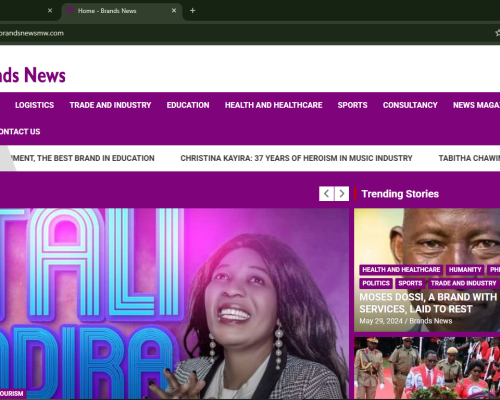The width and height of the screenshot is (500, 400).
Task: Click the Brands News author link
Action: 431,321
